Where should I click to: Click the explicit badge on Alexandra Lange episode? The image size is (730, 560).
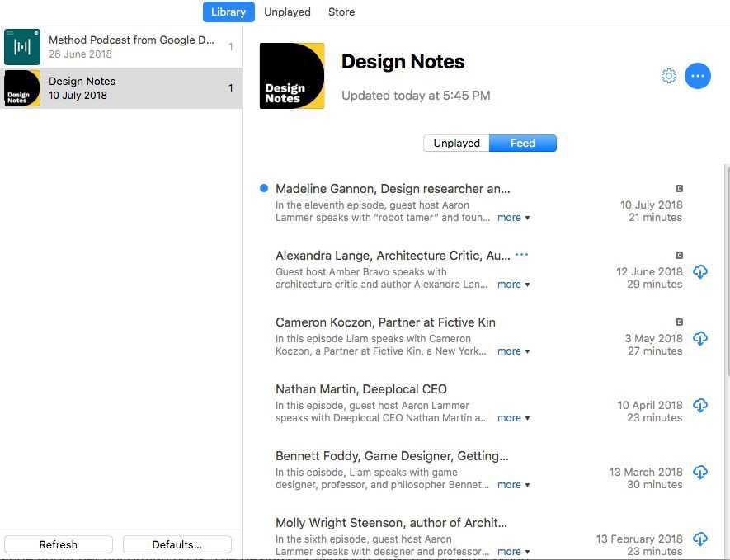point(679,255)
